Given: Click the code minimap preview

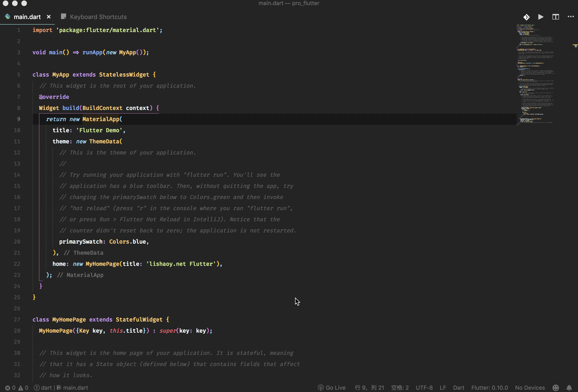Looking at the screenshot, I should pos(535,75).
